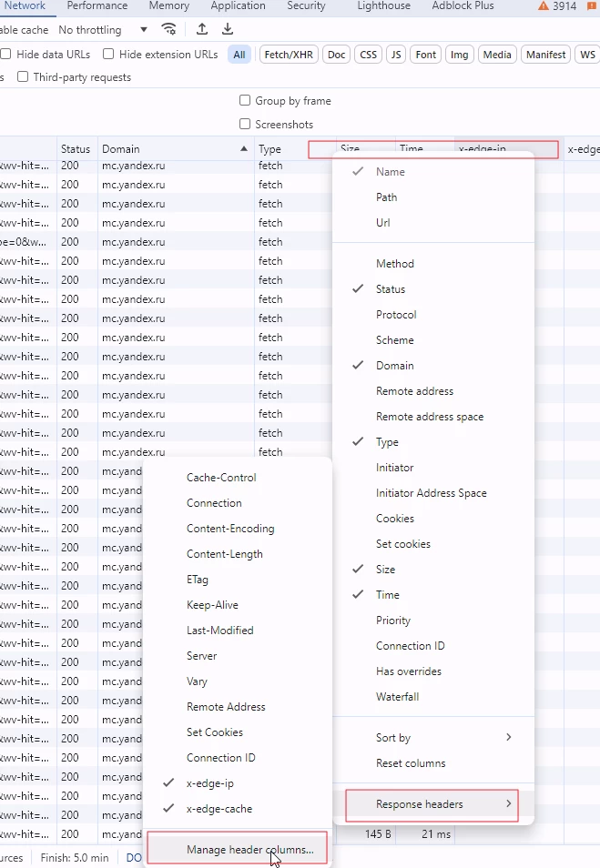Image resolution: width=600 pixels, height=868 pixels.
Task: Switch to the Application tab
Action: click(238, 6)
